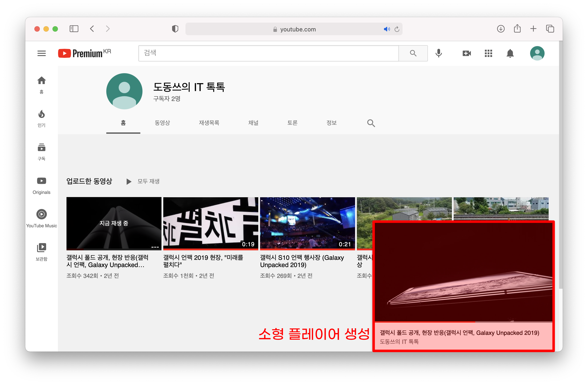Viewport: 588px width, 385px height.
Task: Open the notifications bell
Action: (510, 53)
